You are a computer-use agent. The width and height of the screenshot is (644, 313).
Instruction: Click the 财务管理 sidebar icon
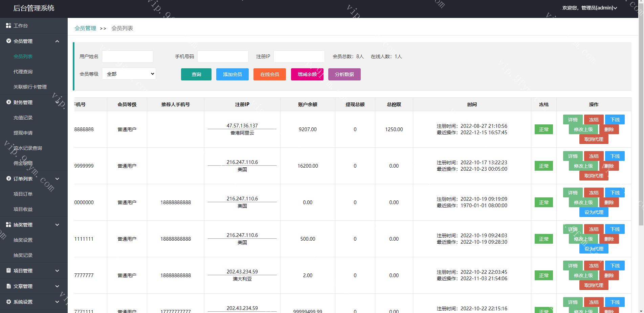pyautogui.click(x=8, y=102)
